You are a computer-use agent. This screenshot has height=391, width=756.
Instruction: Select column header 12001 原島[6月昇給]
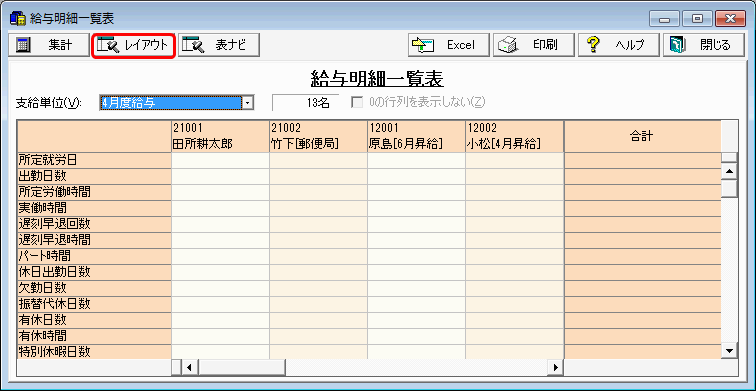[417, 136]
